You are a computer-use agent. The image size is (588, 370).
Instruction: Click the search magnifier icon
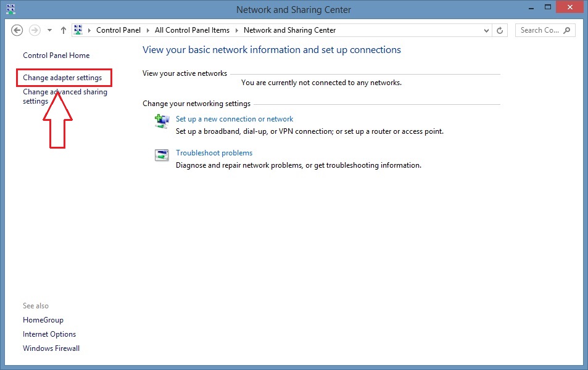[x=567, y=30]
